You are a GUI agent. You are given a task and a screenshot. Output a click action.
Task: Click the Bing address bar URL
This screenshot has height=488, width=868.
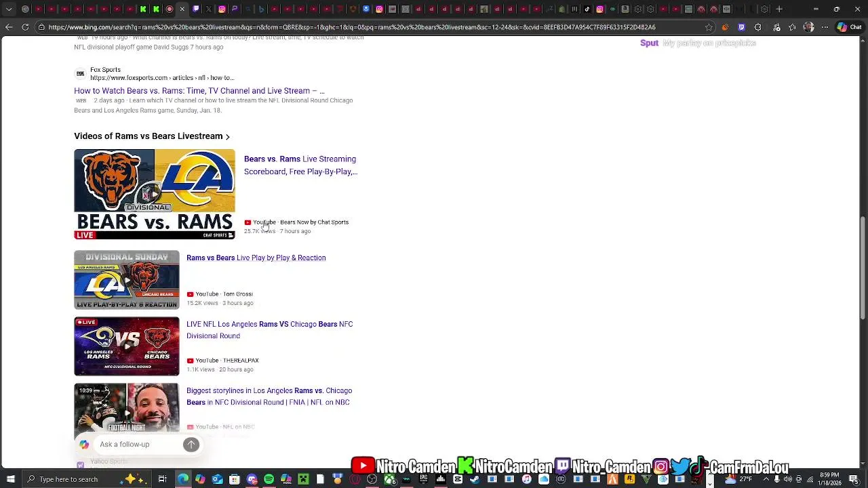click(351, 27)
